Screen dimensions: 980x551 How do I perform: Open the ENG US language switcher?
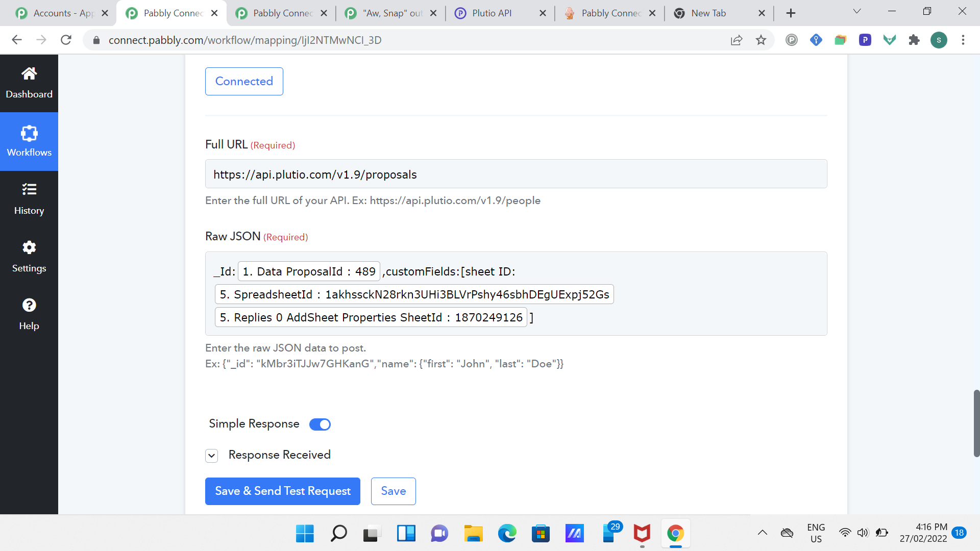coord(816,533)
